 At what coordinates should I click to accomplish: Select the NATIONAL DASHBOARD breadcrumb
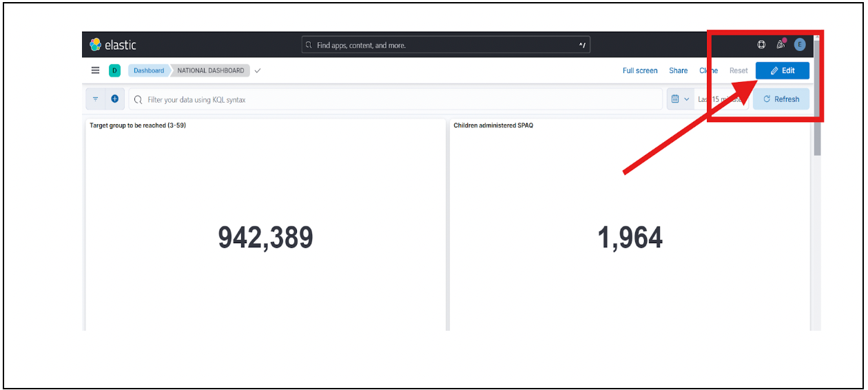[210, 70]
